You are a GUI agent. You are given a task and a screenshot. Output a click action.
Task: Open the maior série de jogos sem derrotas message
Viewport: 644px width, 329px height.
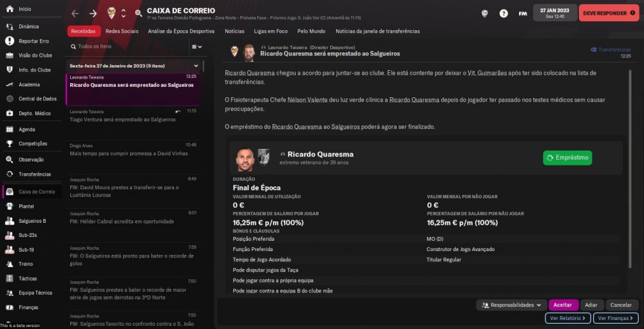[x=133, y=294]
